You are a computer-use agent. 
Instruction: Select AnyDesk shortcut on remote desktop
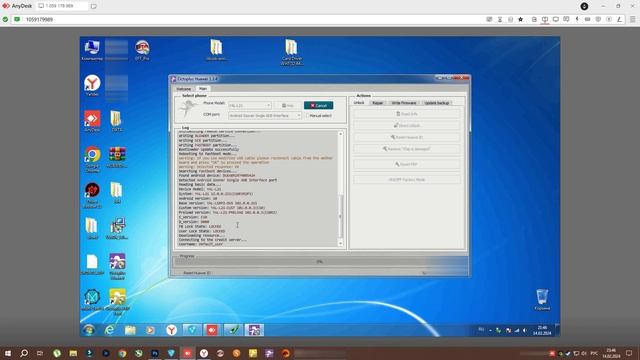click(92, 121)
